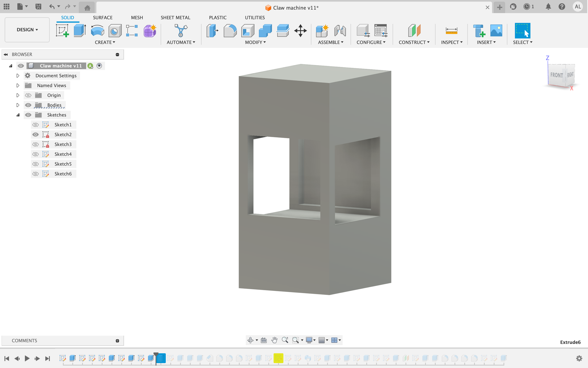The image size is (588, 368).
Task: Switch to the SHEET METAL tab
Action: [x=176, y=17]
